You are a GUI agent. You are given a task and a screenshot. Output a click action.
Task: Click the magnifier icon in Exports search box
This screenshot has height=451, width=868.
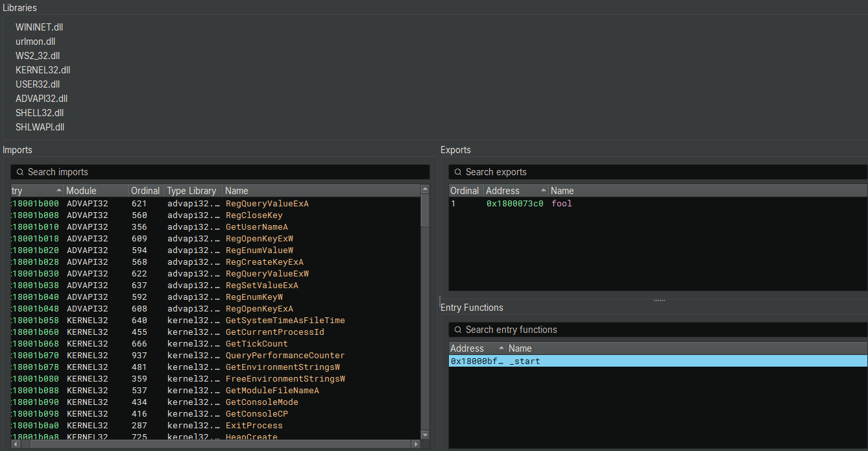click(457, 172)
